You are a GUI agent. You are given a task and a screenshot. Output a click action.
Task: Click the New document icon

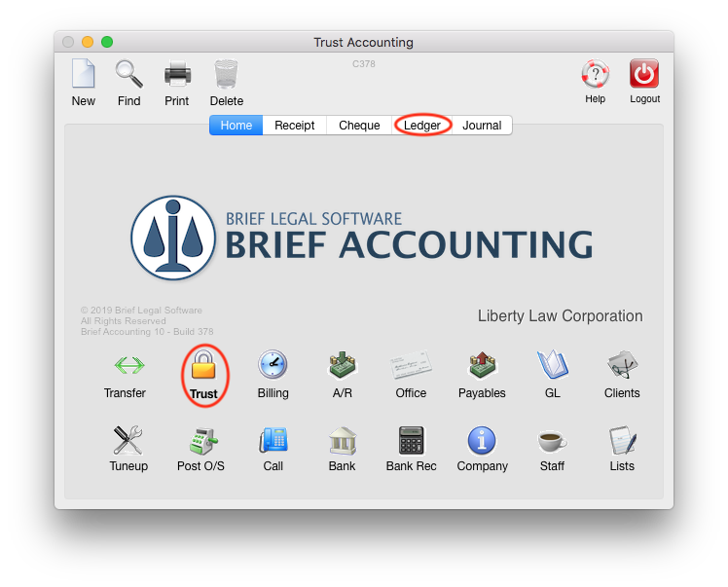(x=84, y=73)
